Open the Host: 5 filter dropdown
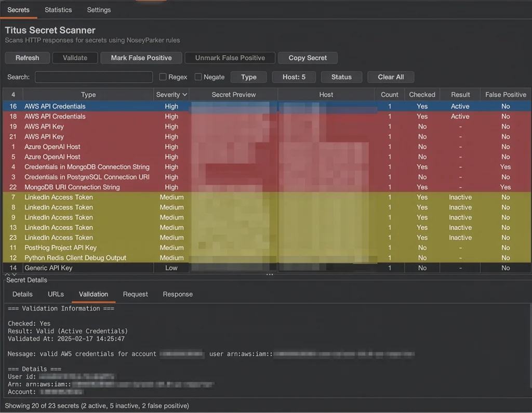Image resolution: width=532 pixels, height=413 pixels. point(294,76)
